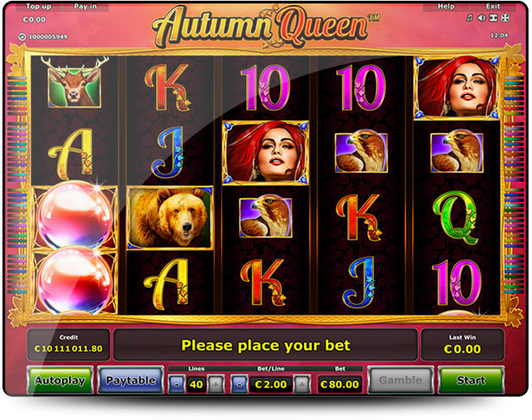
Task: Select the Pay in option
Action: click(x=85, y=6)
